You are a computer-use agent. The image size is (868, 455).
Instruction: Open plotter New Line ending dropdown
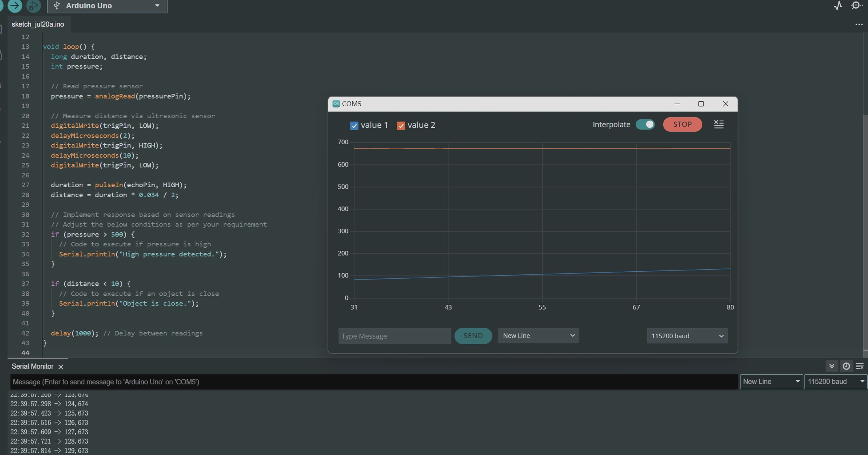[x=539, y=336]
